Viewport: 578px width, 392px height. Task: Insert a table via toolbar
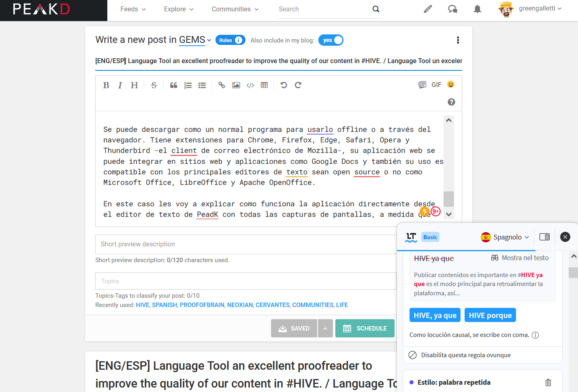point(264,85)
